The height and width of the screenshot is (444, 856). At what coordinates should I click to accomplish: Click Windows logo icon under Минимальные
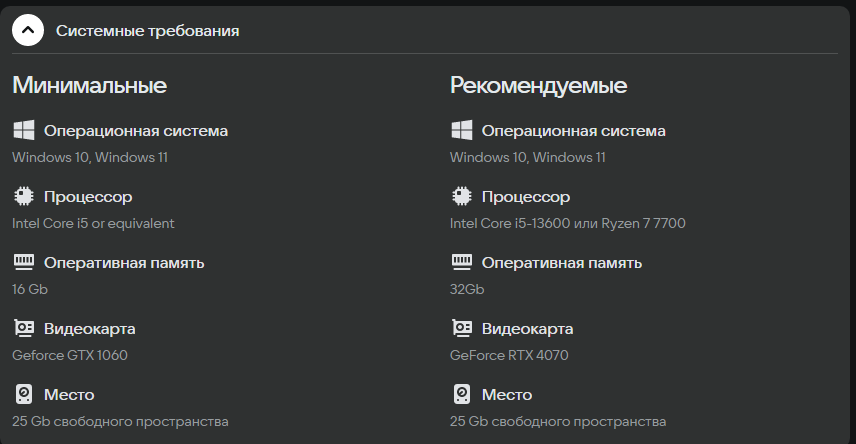(23, 131)
